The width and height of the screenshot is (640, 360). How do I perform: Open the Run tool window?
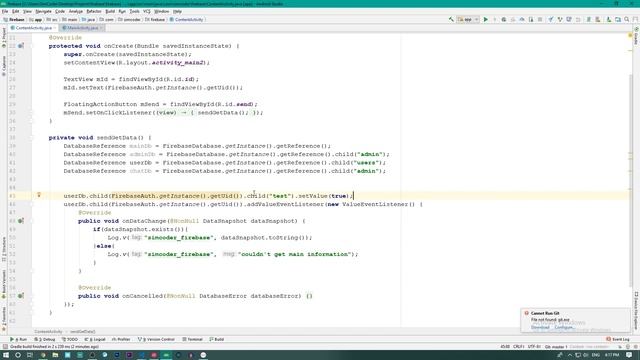(x=18, y=339)
